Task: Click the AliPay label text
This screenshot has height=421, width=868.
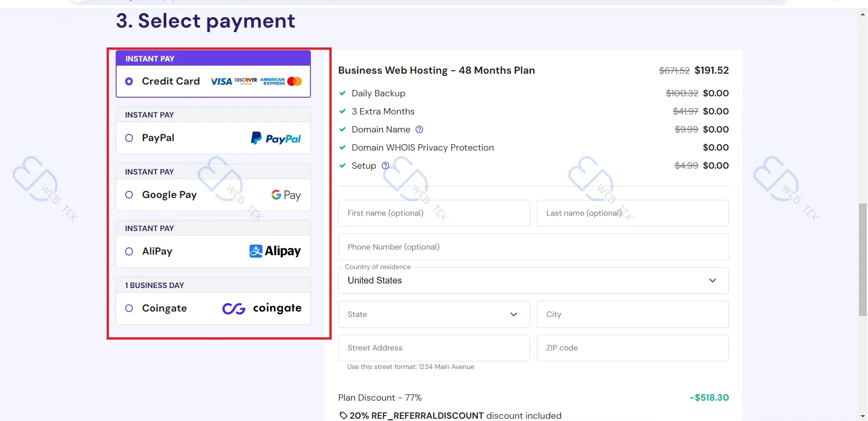Action: coord(157,251)
